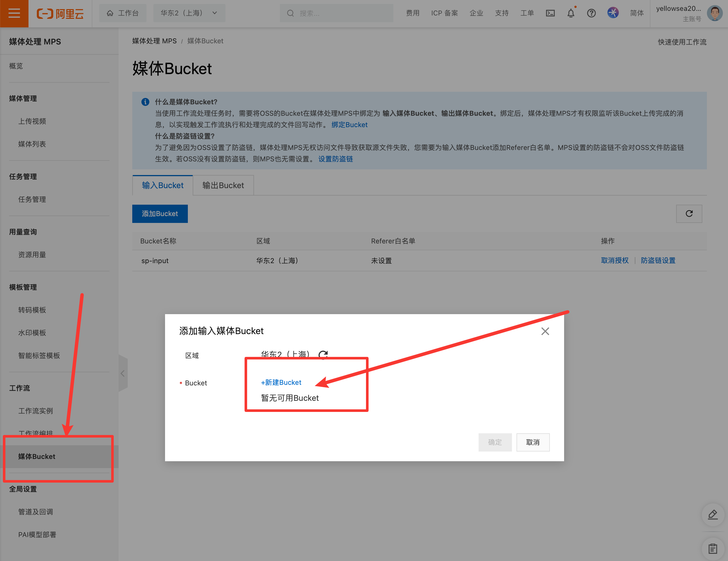The image size is (728, 561).
Task: Open the 华东2（上海）region dropdown
Action: tap(189, 13)
